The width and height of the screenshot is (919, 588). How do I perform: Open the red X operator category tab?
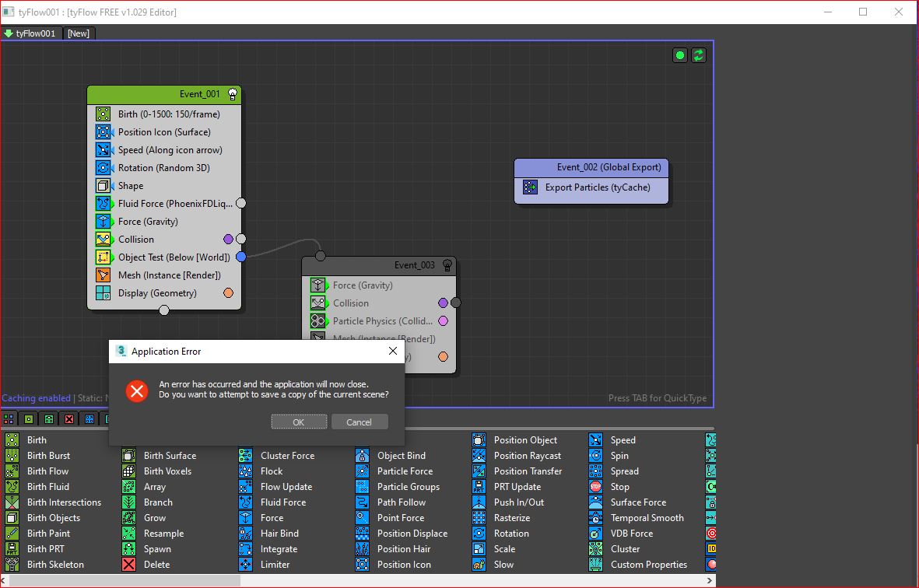69,418
